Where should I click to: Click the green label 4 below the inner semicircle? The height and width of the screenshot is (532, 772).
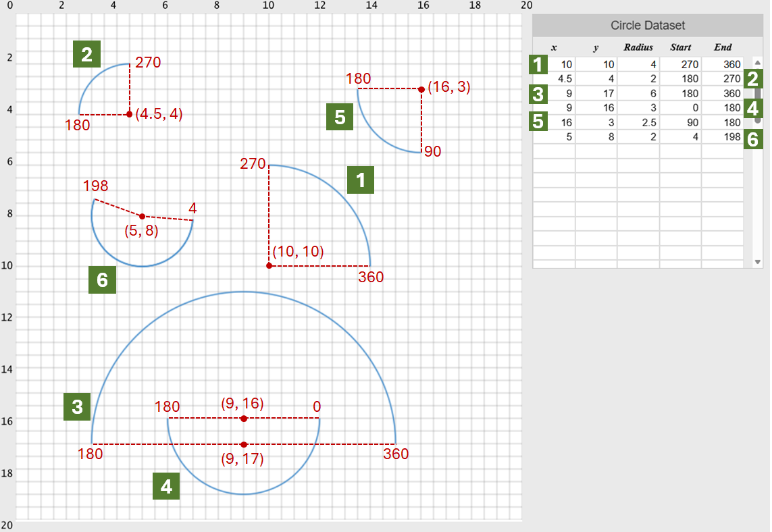tap(167, 486)
